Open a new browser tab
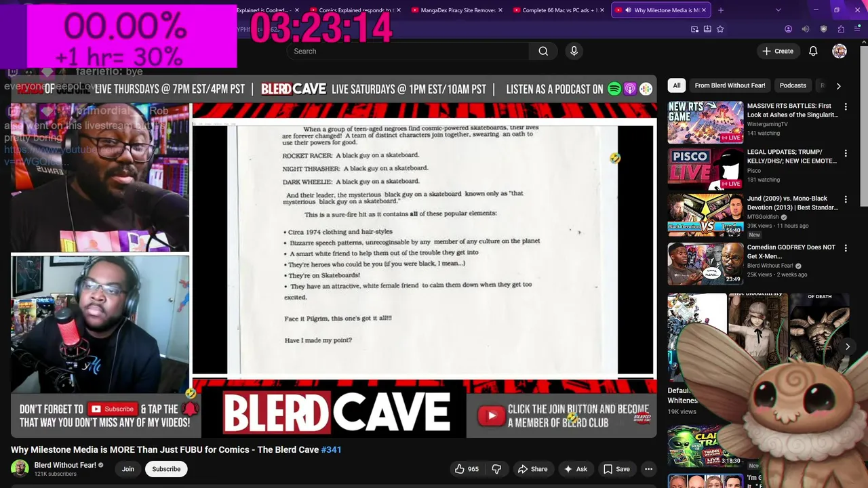The image size is (868, 488). click(x=720, y=10)
